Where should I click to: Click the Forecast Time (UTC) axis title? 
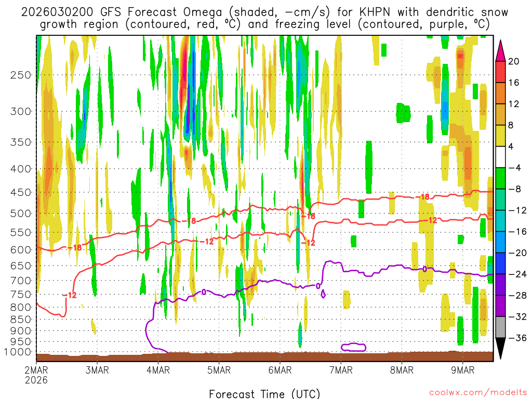[264, 393]
